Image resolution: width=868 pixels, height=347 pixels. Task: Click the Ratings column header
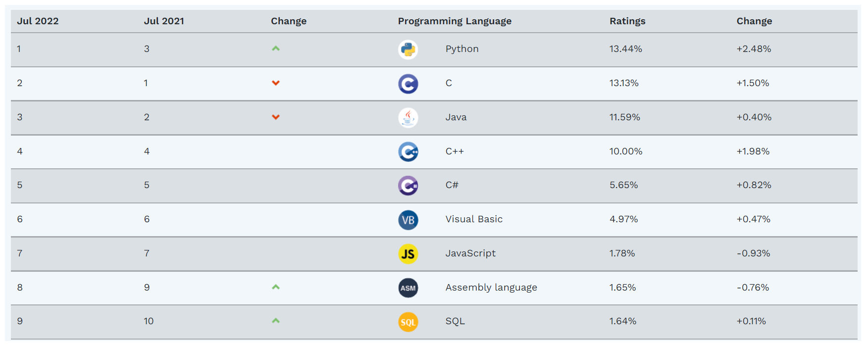click(627, 21)
